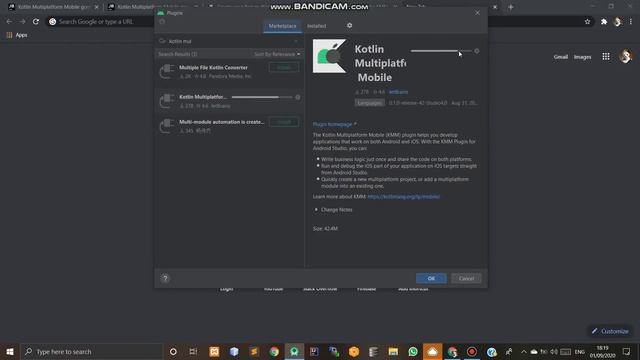
Task: Click the plugin search field containing 'kotlin mul'
Action: [x=229, y=41]
